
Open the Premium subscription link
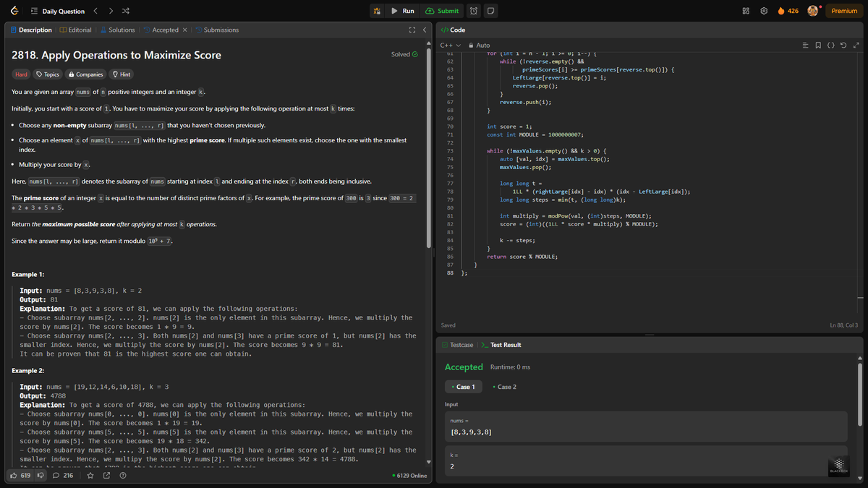point(844,11)
